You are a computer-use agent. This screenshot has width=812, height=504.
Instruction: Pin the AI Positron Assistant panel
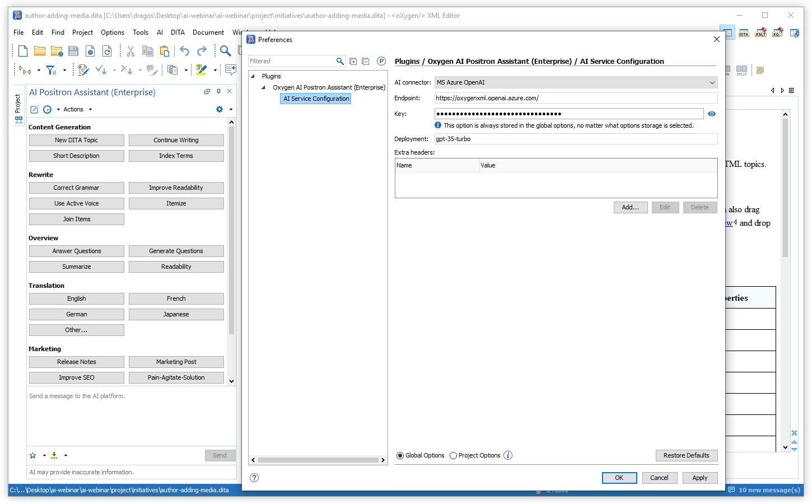pyautogui.click(x=218, y=91)
